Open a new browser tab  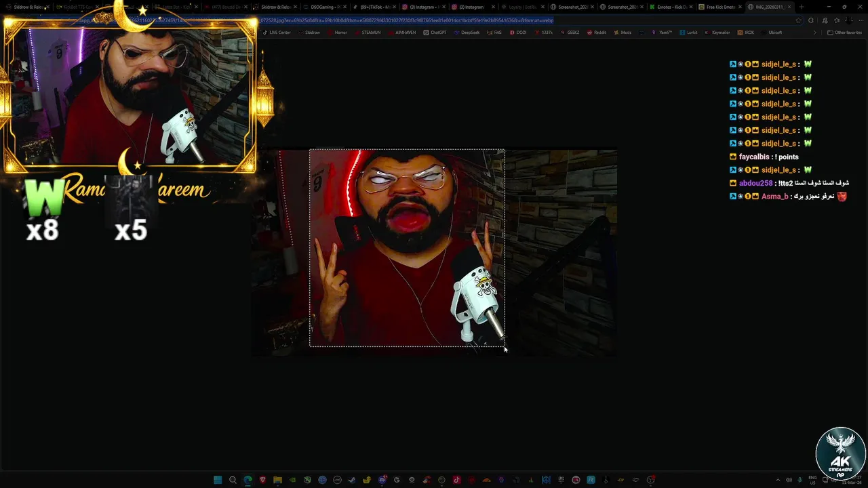tap(801, 7)
